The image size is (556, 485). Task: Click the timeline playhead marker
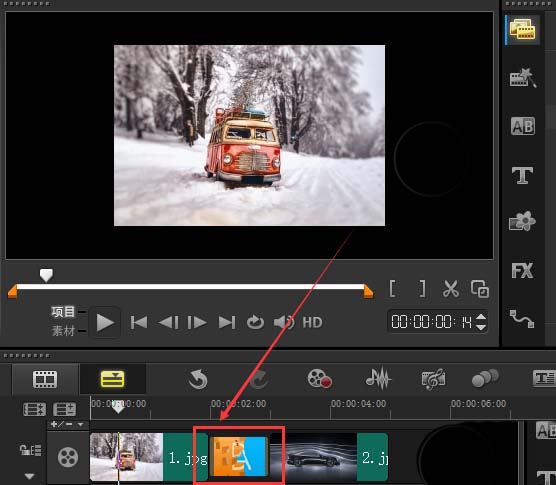[x=118, y=407]
